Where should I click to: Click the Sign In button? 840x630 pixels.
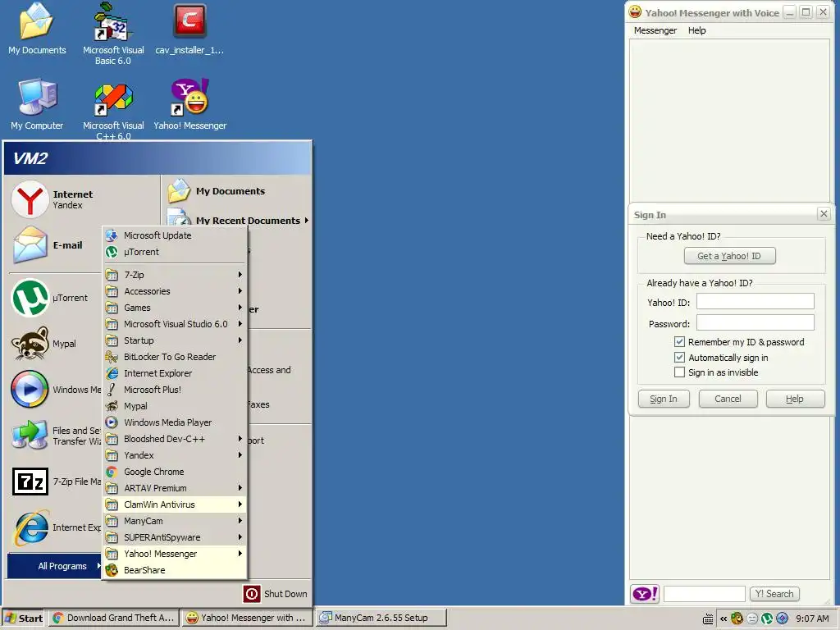point(663,399)
